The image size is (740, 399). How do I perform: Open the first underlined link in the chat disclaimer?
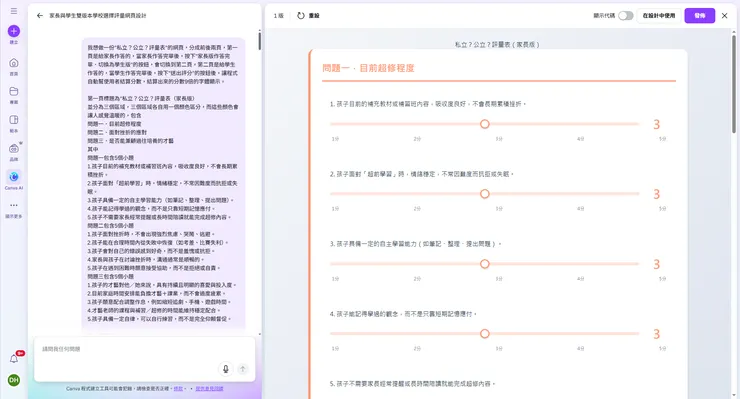point(178,389)
